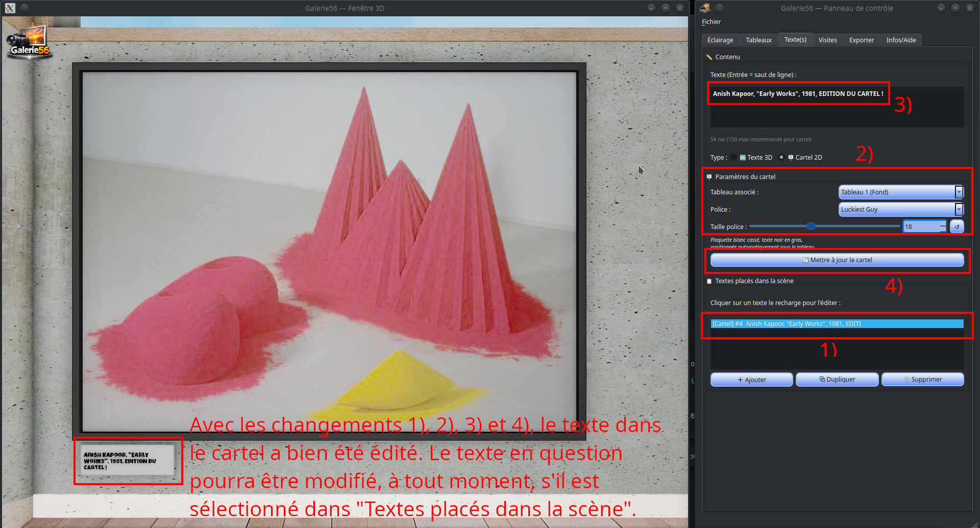Click the pencil icon beside Contenu
This screenshot has width=980, height=528.
[709, 57]
